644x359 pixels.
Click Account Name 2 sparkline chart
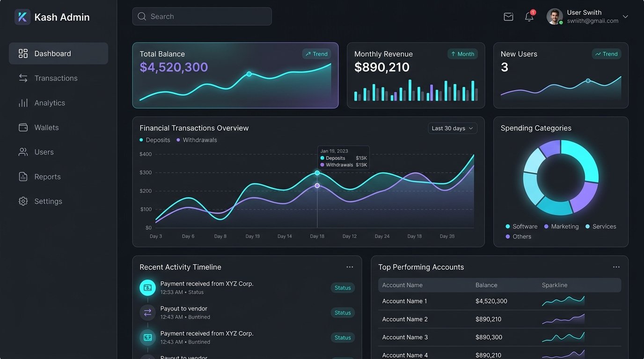pos(563,319)
